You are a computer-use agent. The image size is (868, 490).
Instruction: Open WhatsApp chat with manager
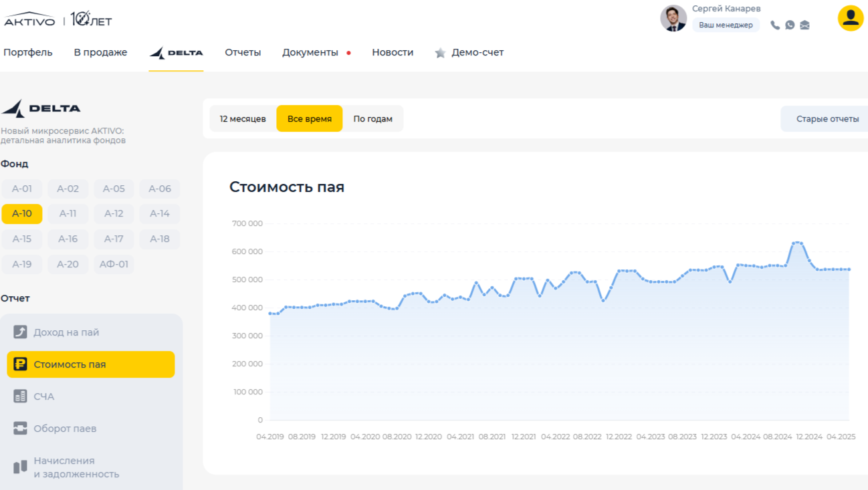click(790, 25)
